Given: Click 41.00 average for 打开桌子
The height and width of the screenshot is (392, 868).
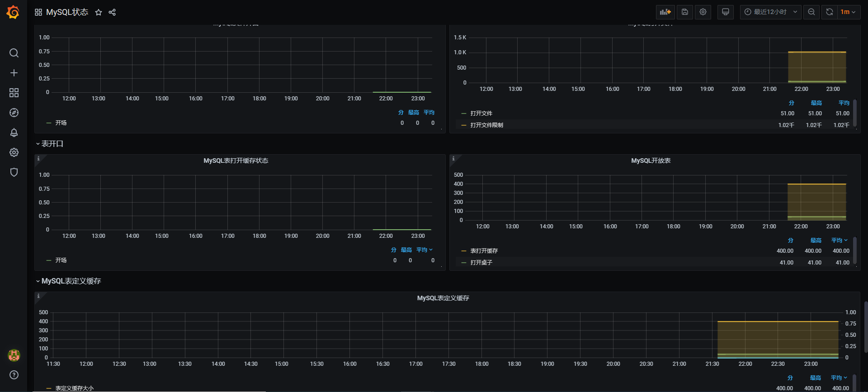Looking at the screenshot, I should (842, 263).
